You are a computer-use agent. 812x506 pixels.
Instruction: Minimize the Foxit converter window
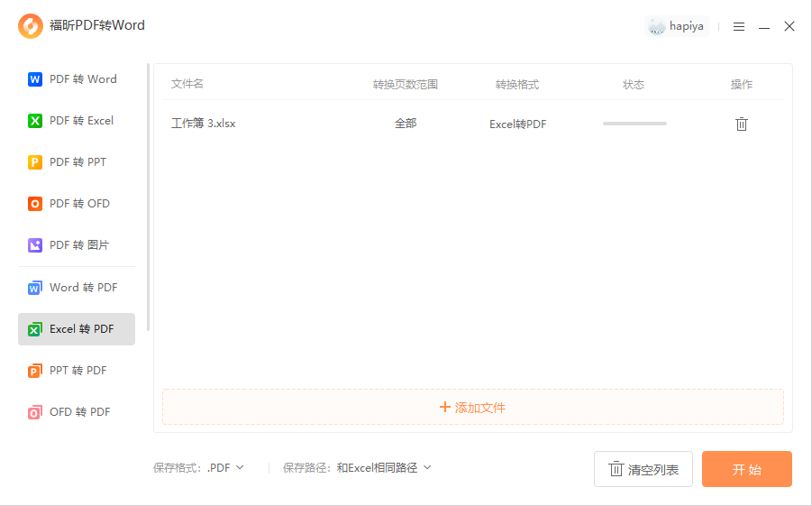(764, 27)
